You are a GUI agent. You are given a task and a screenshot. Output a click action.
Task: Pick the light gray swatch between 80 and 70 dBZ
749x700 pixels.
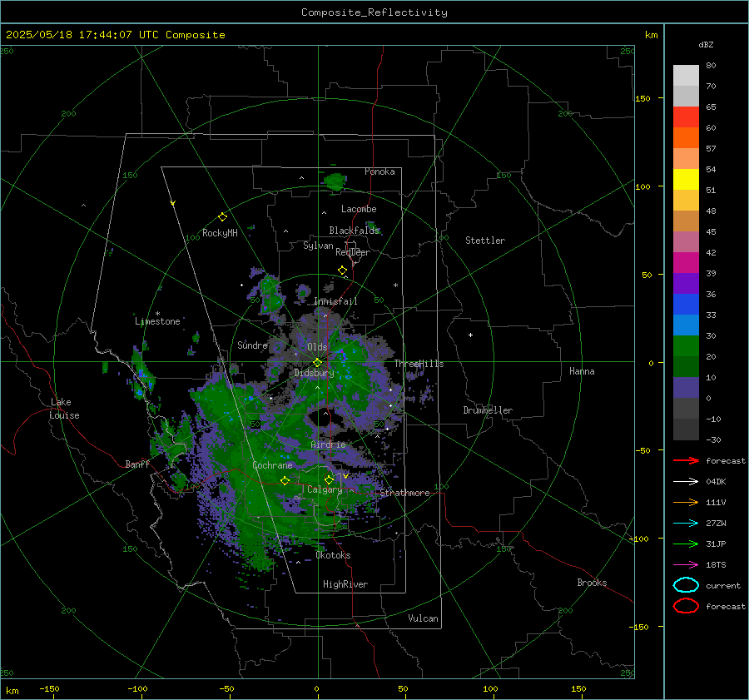(686, 75)
